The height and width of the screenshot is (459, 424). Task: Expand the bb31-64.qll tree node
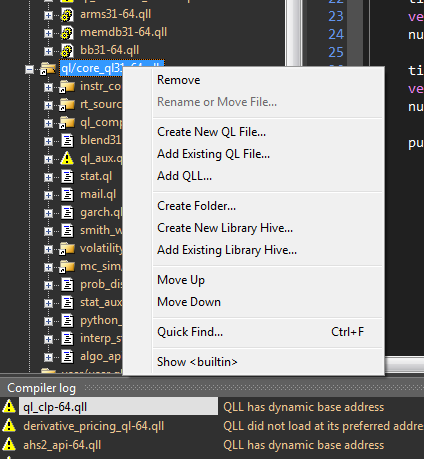coord(48,51)
